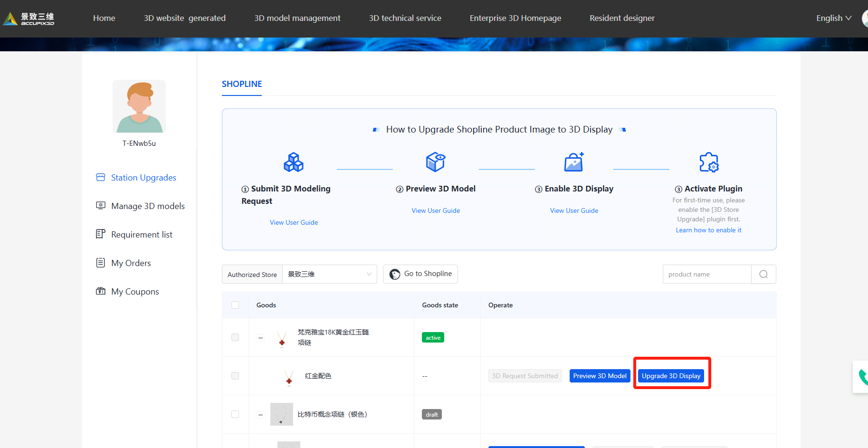The image size is (868, 448).
Task: Click the My Coupons icon
Action: click(x=101, y=291)
